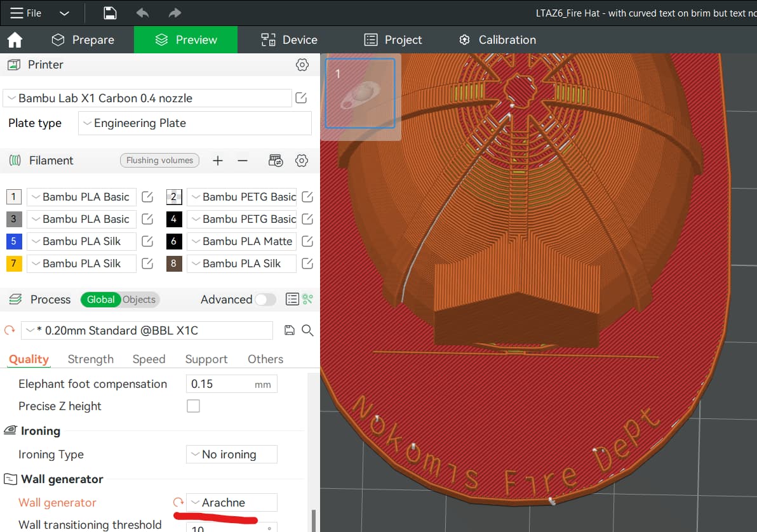757x532 pixels.
Task: Select the plate 1 thumbnail
Action: pos(361,94)
